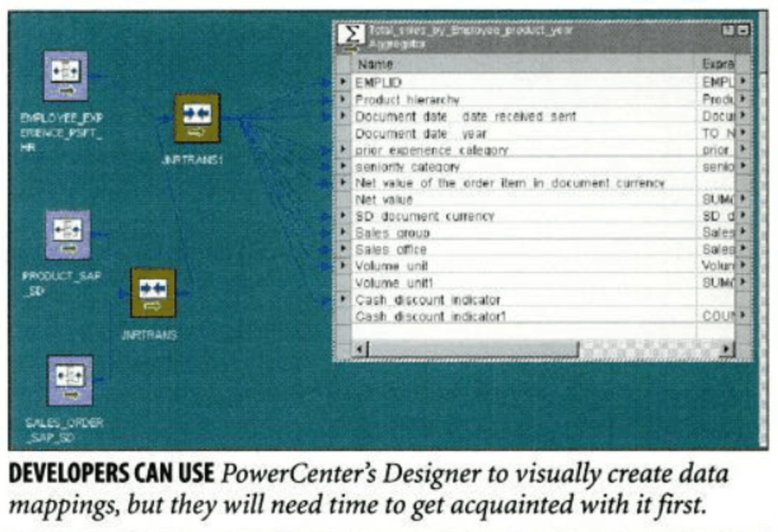
Task: Select the PRODUCT_SAP_SD source icon
Action: coord(68,235)
